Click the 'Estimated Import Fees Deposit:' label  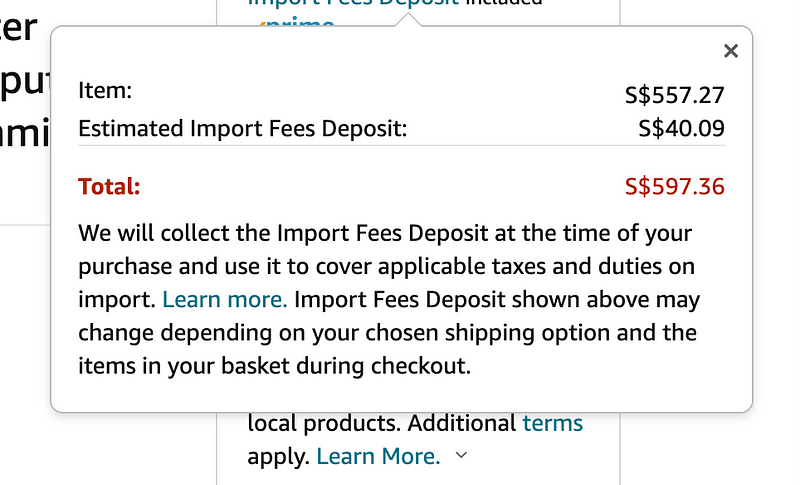(243, 128)
